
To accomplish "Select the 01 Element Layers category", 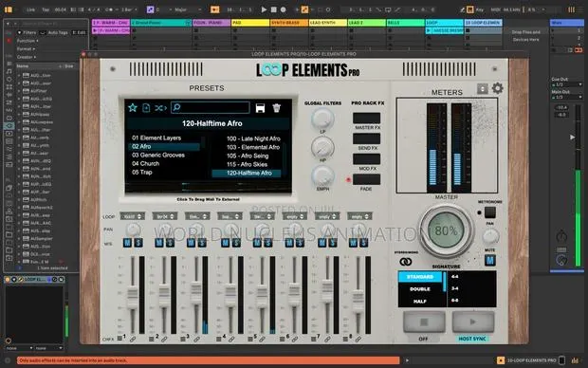I will point(156,138).
